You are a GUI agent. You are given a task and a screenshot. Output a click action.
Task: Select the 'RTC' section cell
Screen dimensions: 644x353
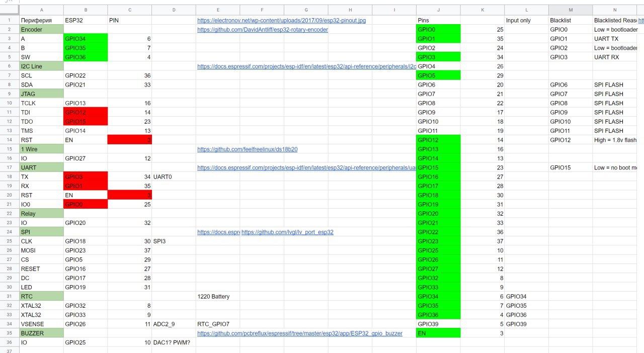pos(41,297)
